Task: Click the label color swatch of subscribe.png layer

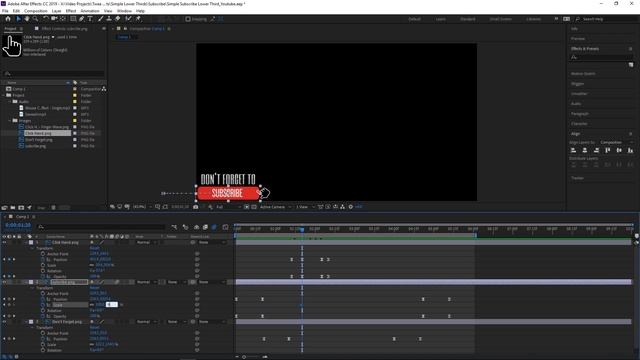Action: [x=31, y=282]
